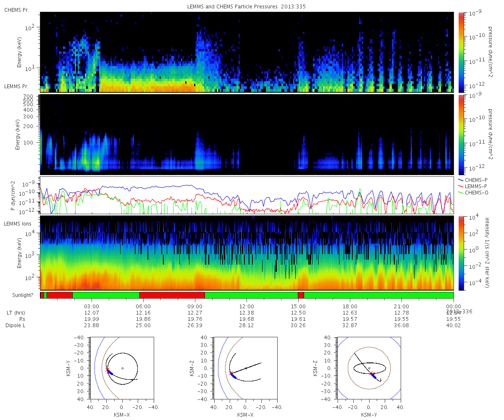Click the 06:00 time tick label
This screenshot has width=504, height=420.
(143, 306)
